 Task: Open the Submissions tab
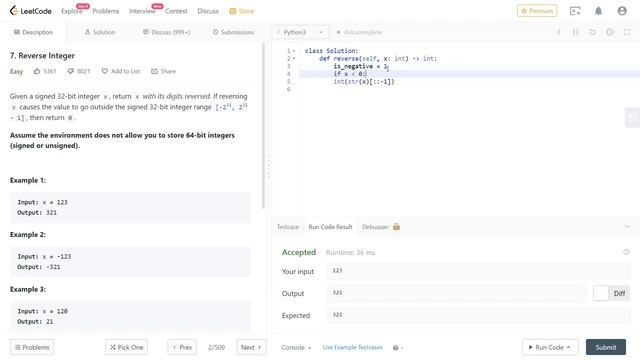tap(233, 32)
